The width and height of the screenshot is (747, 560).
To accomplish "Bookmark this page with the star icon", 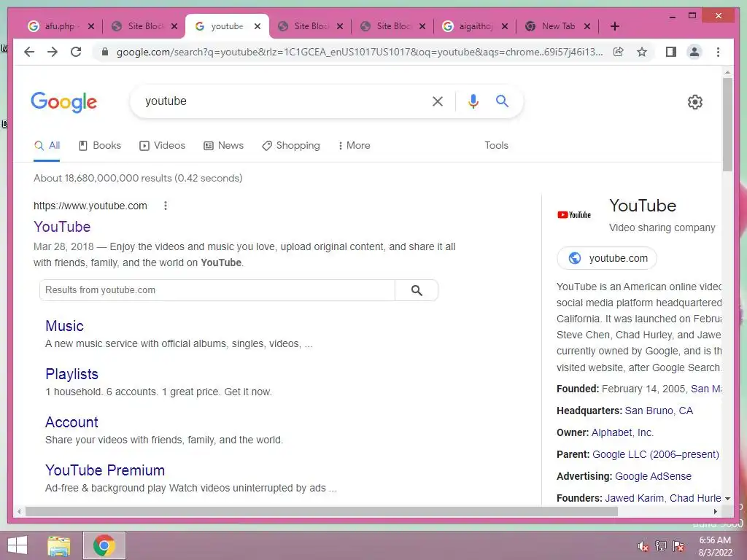I will pos(642,52).
